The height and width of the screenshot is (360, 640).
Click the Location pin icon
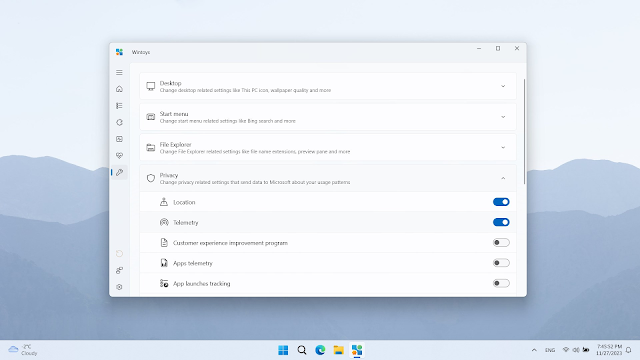pos(164,202)
